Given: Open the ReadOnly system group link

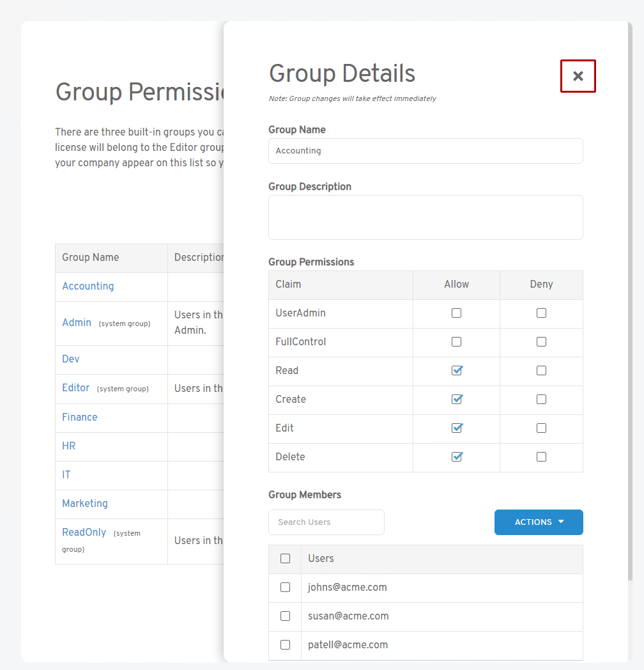Looking at the screenshot, I should pos(84,533).
